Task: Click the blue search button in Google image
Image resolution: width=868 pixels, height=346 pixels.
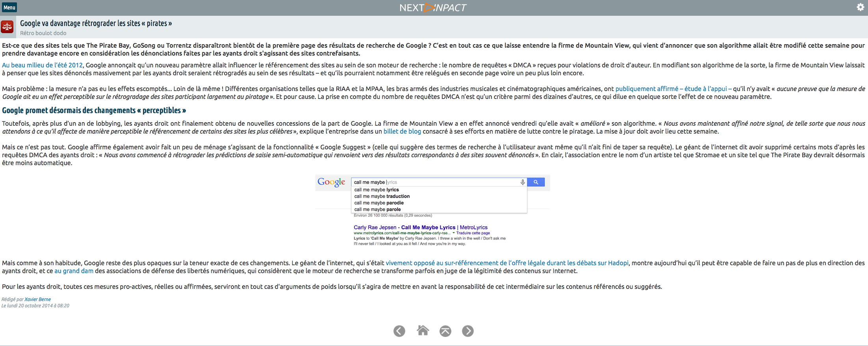Action: (536, 182)
